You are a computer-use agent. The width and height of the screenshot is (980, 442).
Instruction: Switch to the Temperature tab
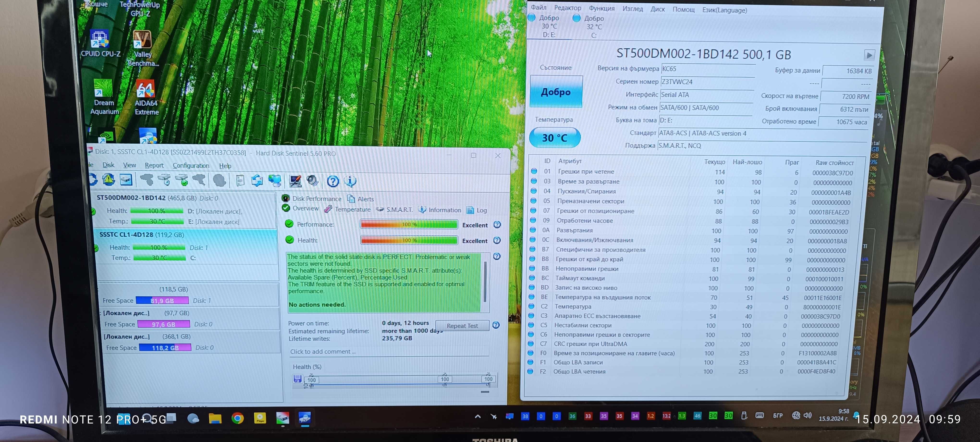click(x=347, y=209)
